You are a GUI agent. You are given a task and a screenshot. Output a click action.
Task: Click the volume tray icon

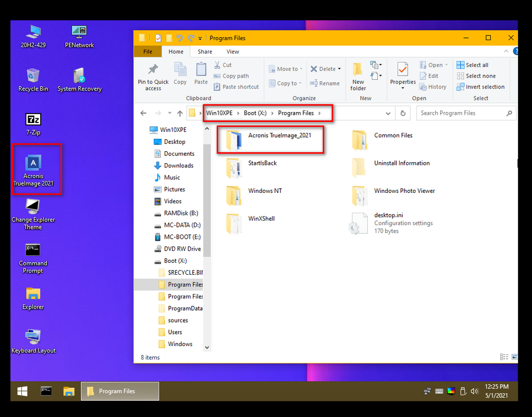tap(474, 391)
